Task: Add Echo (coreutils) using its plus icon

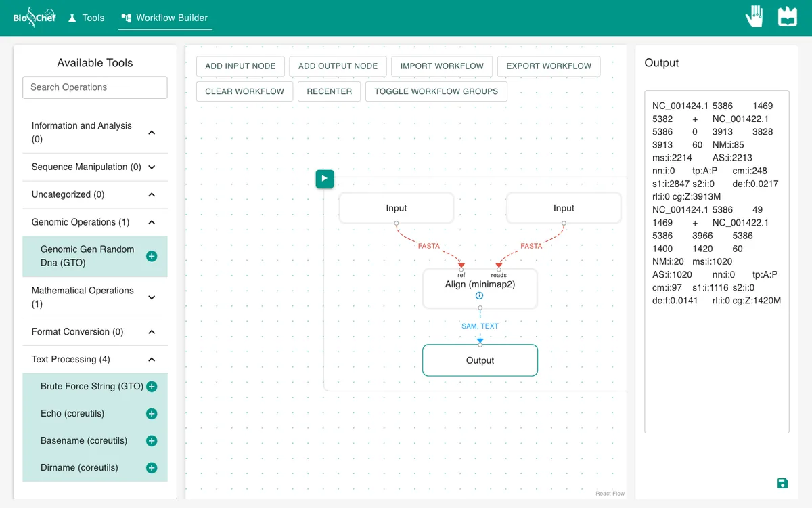Action: (x=152, y=414)
